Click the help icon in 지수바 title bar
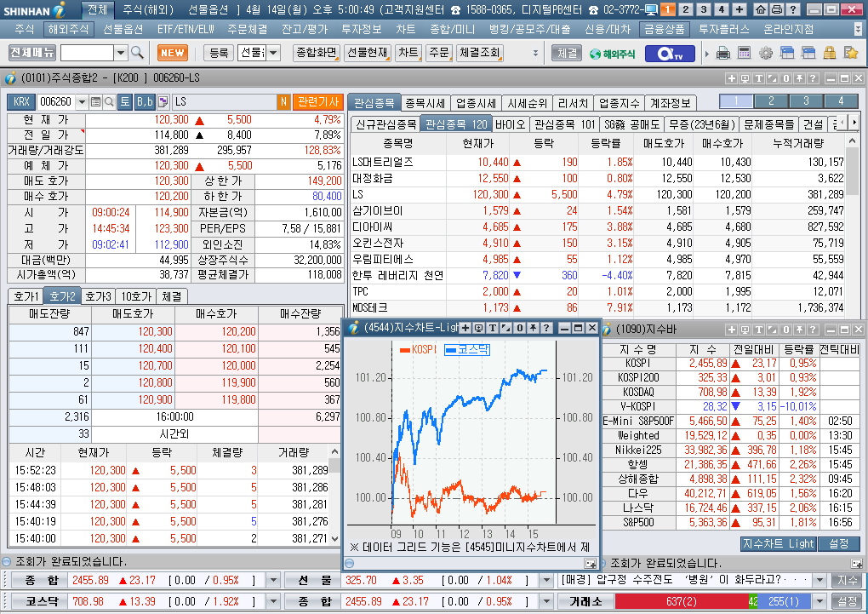868x614 pixels. tap(813, 330)
